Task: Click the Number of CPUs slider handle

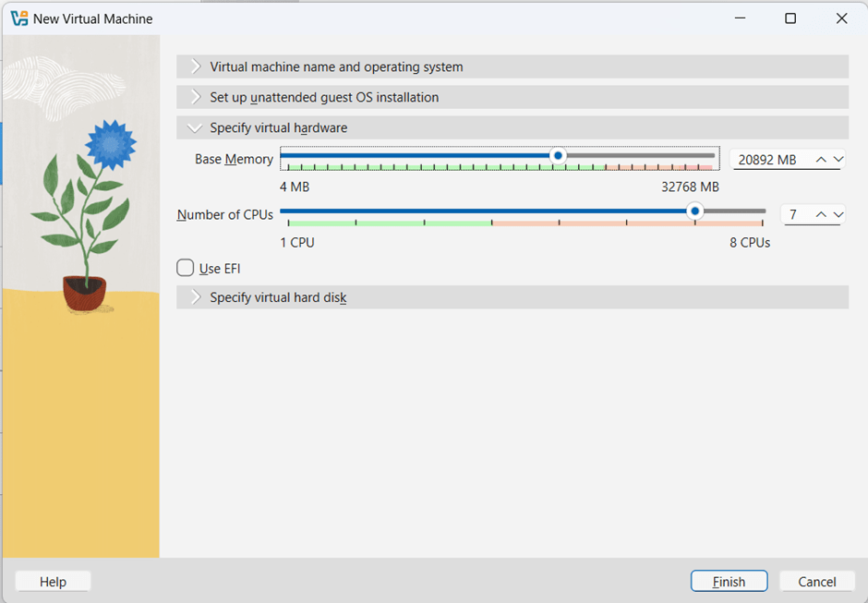Action: 695,211
